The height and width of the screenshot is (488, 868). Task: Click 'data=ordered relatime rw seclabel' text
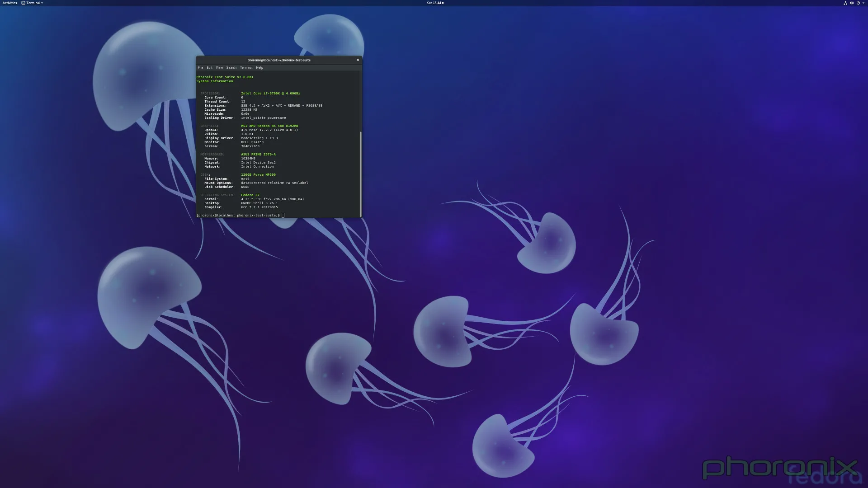coord(274,183)
